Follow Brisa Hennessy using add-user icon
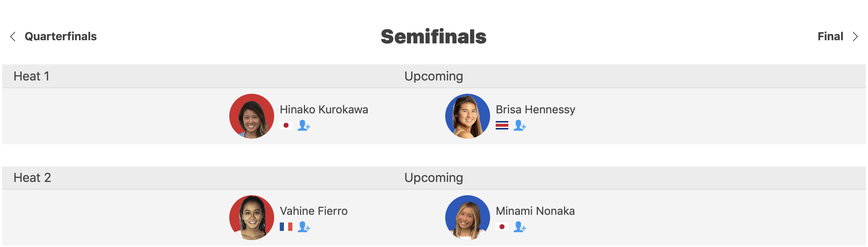Screen dimensions: 868x247 (x=520, y=125)
